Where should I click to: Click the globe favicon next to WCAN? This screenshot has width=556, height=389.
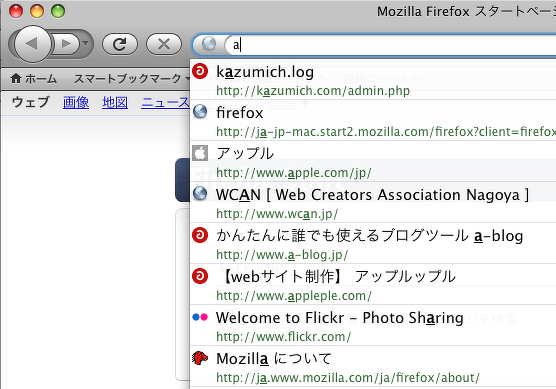(x=200, y=194)
